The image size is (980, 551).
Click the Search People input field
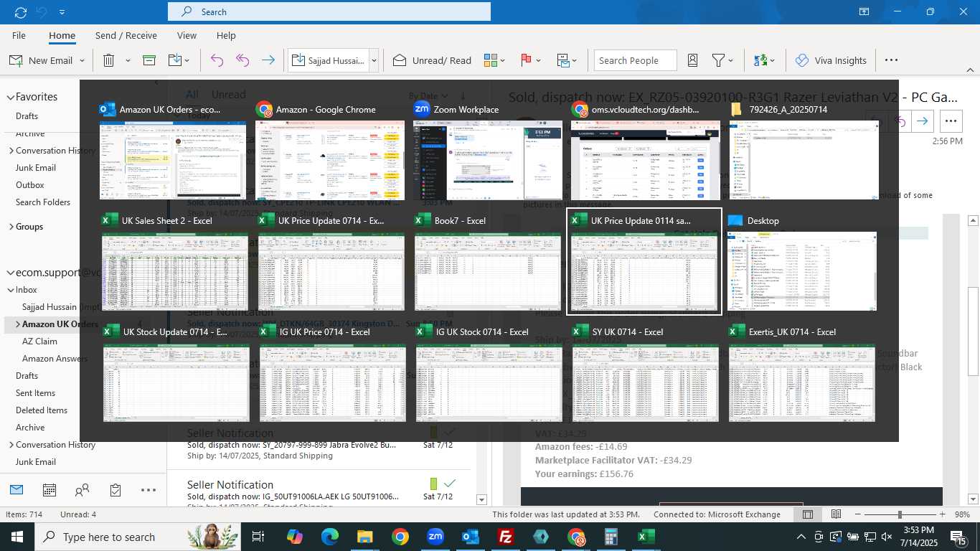[635, 60]
